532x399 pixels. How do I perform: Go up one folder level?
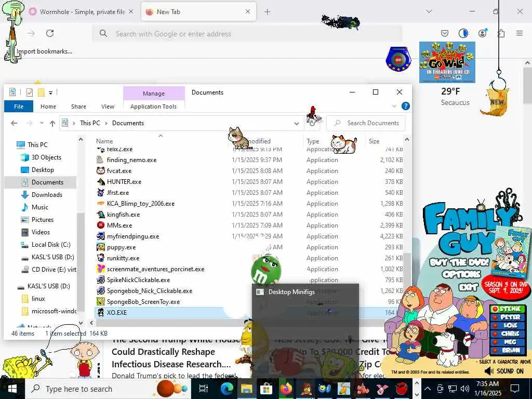[52, 124]
